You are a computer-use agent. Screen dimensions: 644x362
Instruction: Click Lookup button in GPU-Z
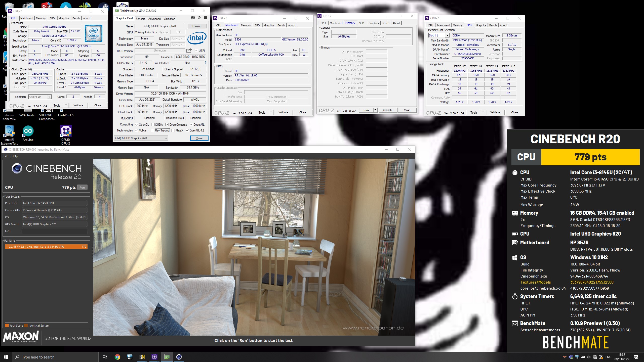197,26
